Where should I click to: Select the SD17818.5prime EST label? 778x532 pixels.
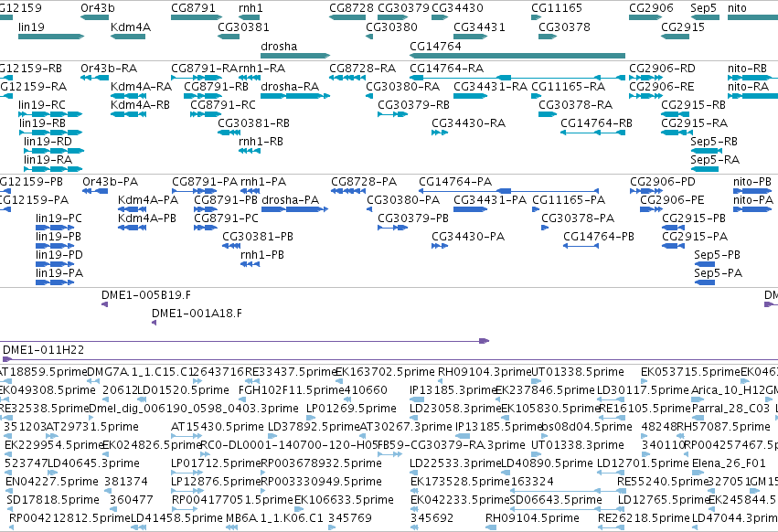53,500
